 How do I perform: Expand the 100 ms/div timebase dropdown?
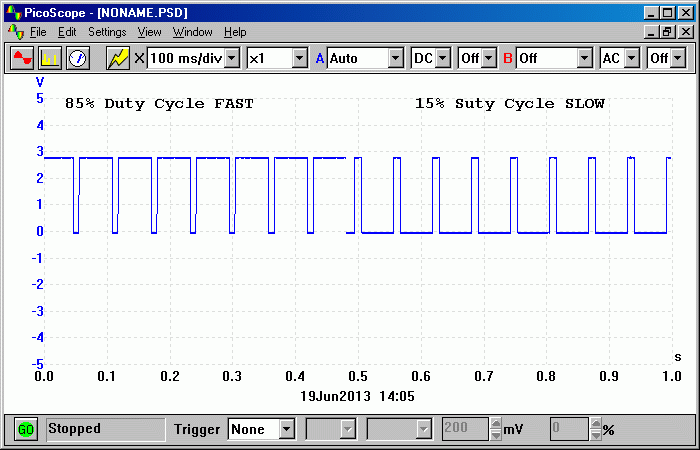pos(233,58)
